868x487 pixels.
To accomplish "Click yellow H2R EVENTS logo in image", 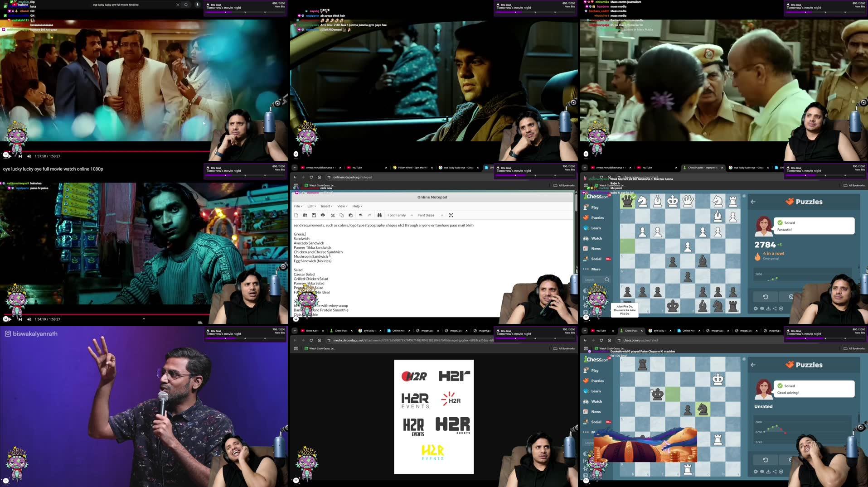I will click(x=433, y=453).
